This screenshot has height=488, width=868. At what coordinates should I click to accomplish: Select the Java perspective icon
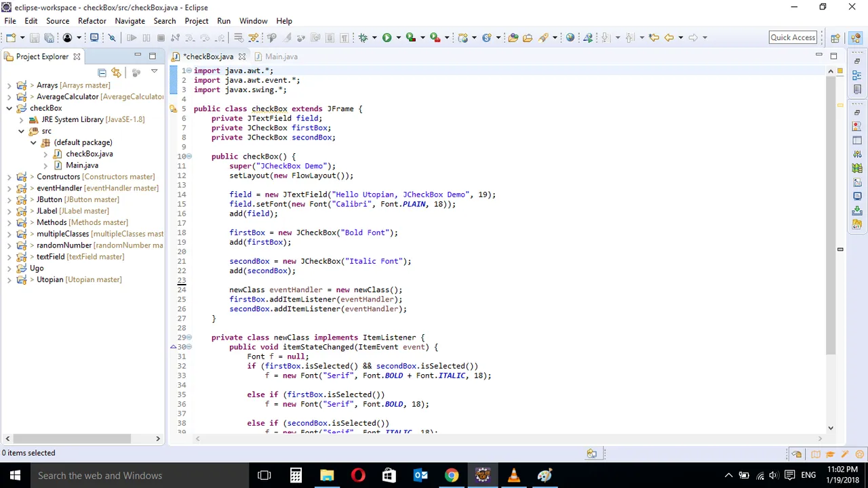(856, 38)
